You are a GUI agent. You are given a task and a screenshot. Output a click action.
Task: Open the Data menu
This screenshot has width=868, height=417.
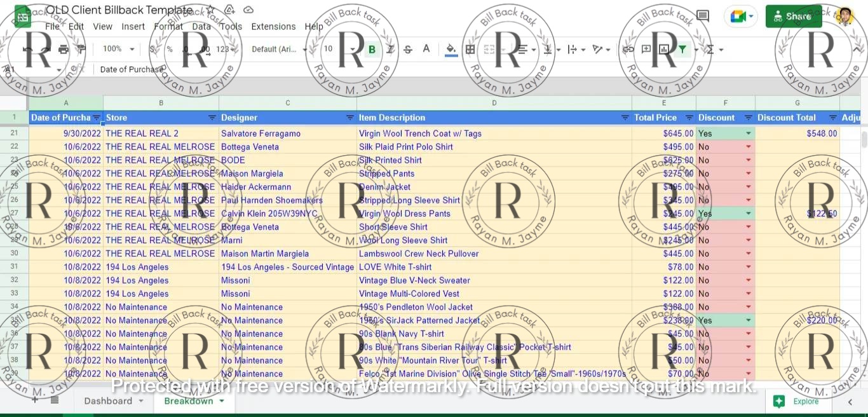(201, 27)
